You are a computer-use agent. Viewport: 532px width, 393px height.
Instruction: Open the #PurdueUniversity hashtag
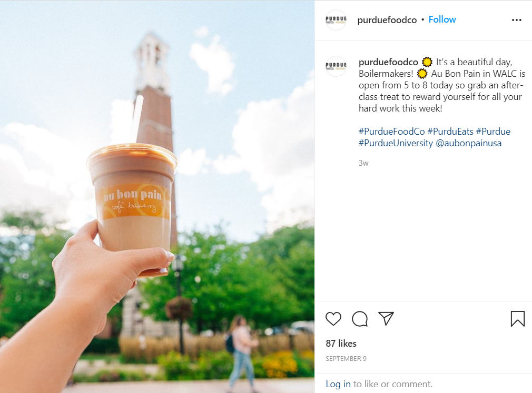[396, 143]
